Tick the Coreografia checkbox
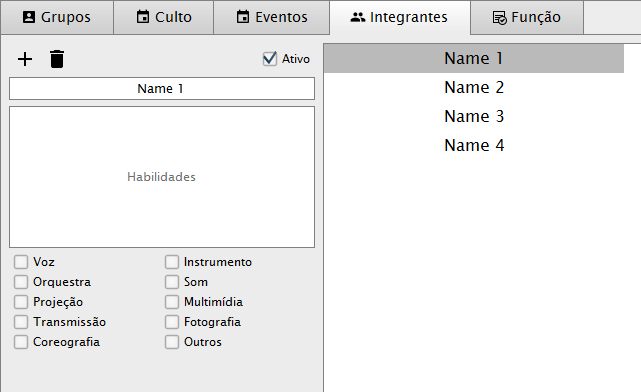This screenshot has width=641, height=392. point(21,342)
